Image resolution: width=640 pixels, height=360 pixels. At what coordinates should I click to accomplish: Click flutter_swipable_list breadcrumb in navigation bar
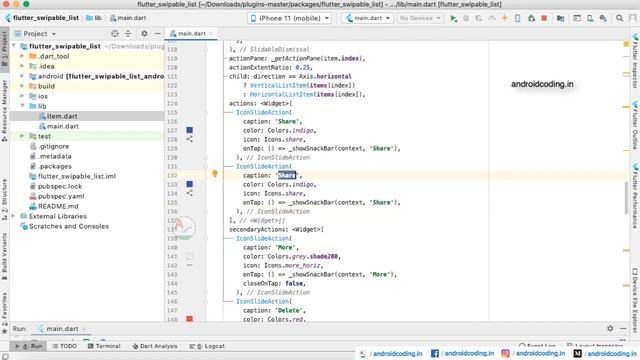pos(42,18)
